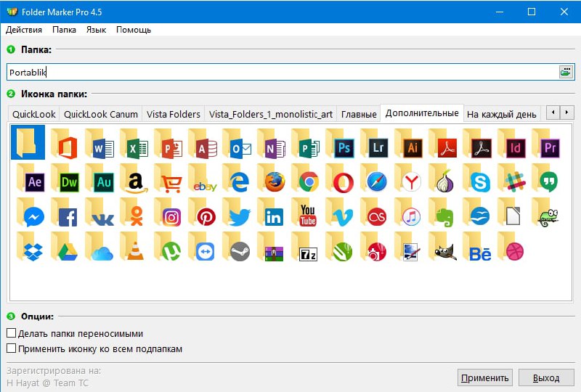Select the Dropbox folder icon
Screen dimensions: 581x392
click(x=31, y=247)
